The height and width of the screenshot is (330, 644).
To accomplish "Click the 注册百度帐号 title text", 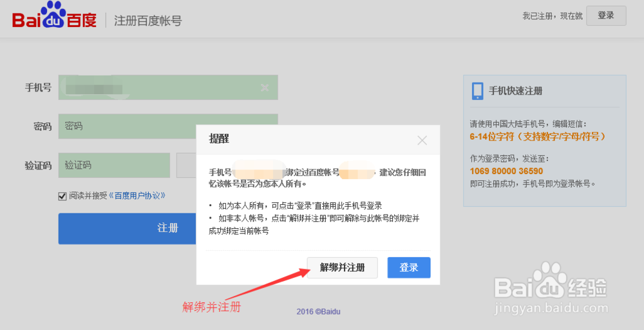I will tap(148, 21).
